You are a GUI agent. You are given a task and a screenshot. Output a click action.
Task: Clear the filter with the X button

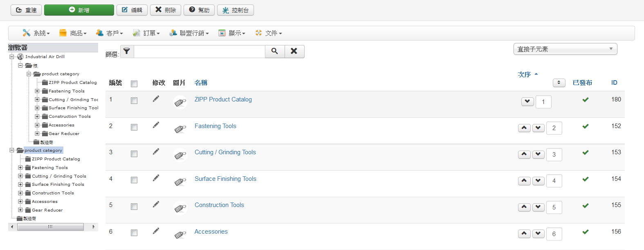click(294, 51)
